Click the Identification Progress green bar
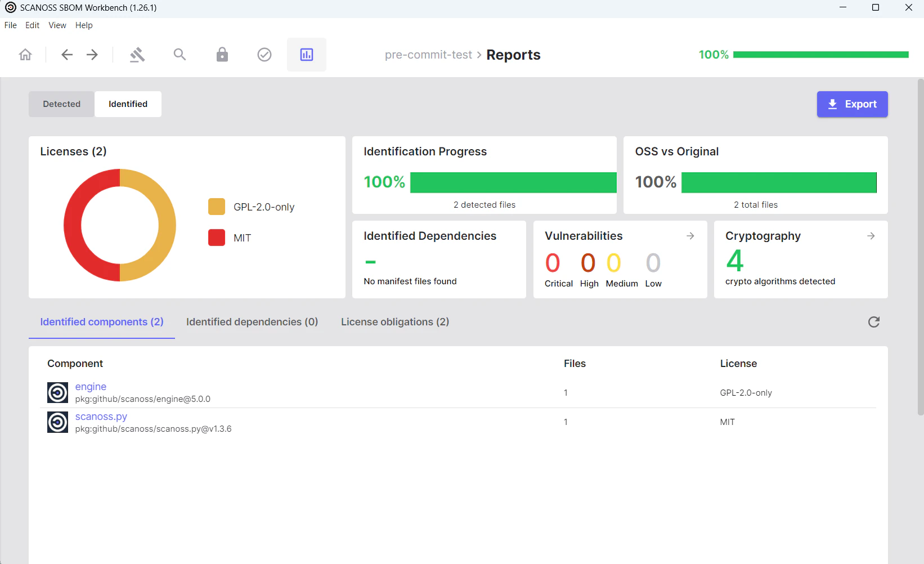 pyautogui.click(x=513, y=182)
